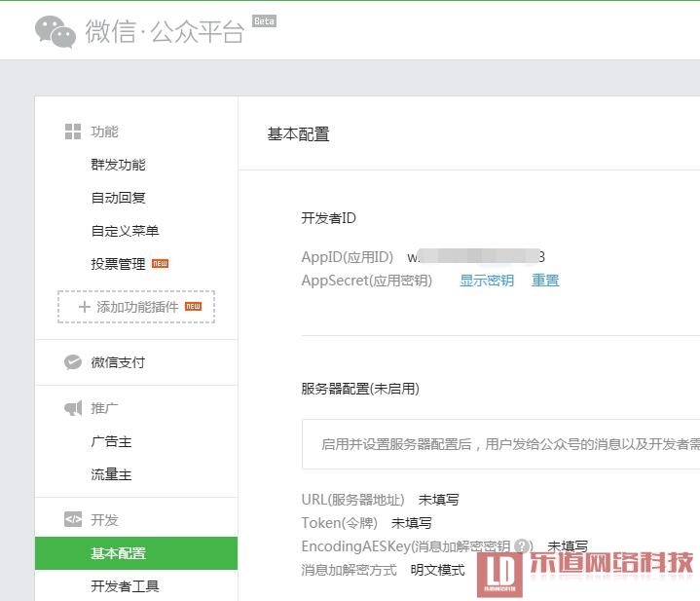Click the 消息加解密方式 label

coord(349,570)
